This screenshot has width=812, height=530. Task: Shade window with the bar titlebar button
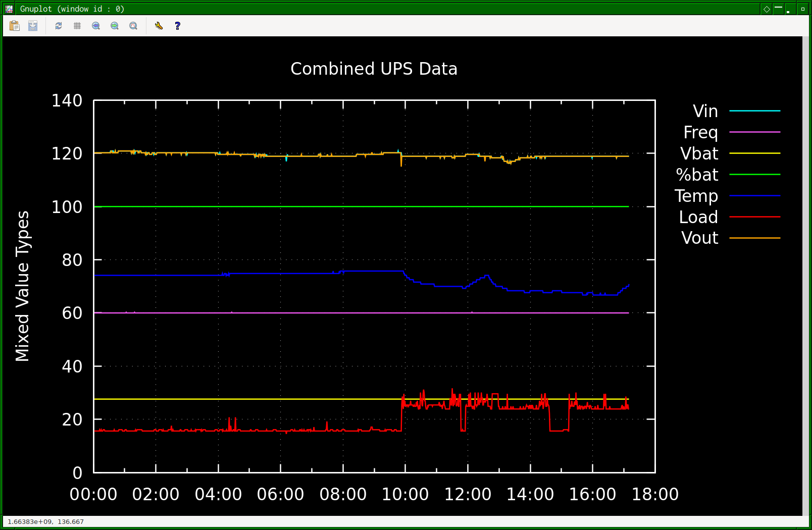(778, 9)
